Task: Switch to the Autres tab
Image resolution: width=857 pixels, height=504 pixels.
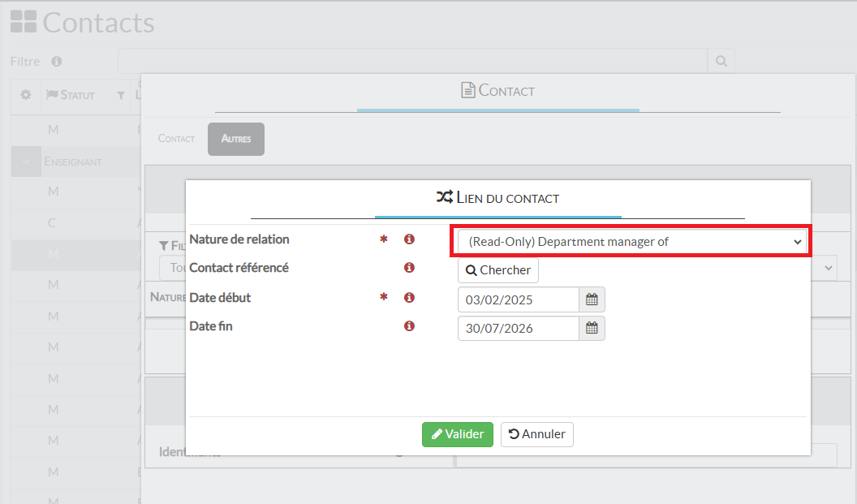Action: (x=236, y=139)
